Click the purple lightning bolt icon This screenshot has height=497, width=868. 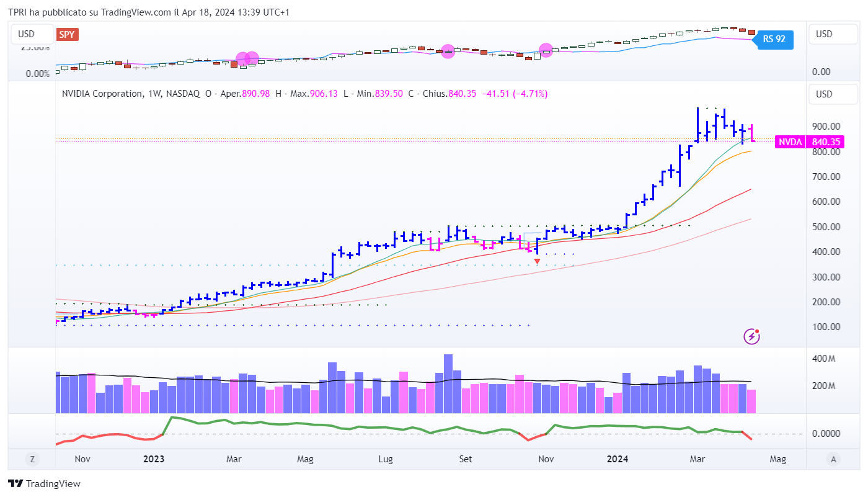pyautogui.click(x=751, y=336)
